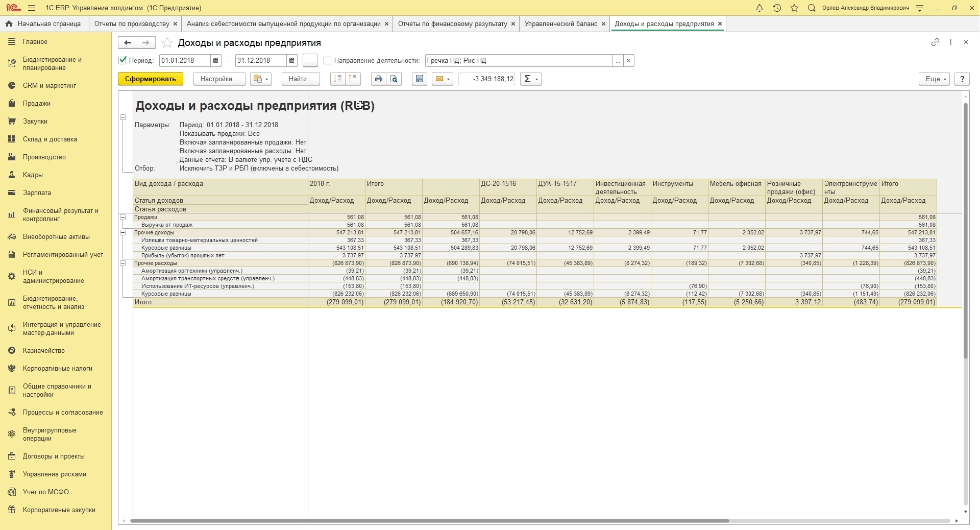The width and height of the screenshot is (980, 530).
Task: Open notifications bell icon
Action: (759, 8)
